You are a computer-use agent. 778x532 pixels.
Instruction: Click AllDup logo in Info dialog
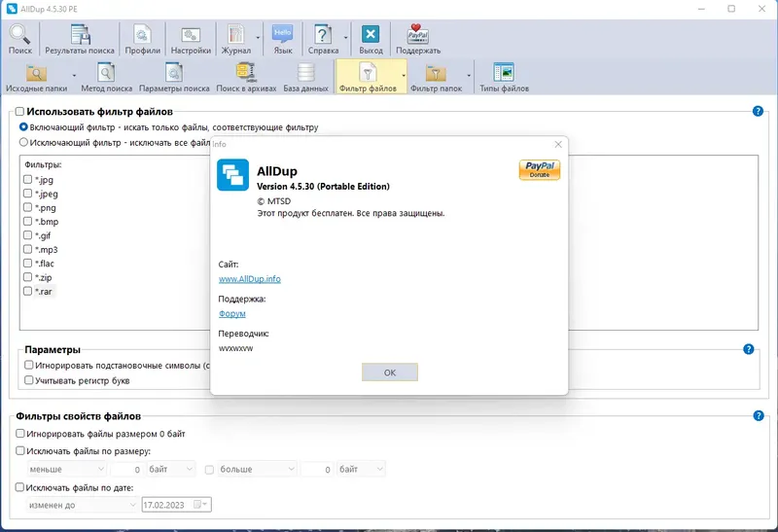[x=232, y=175]
